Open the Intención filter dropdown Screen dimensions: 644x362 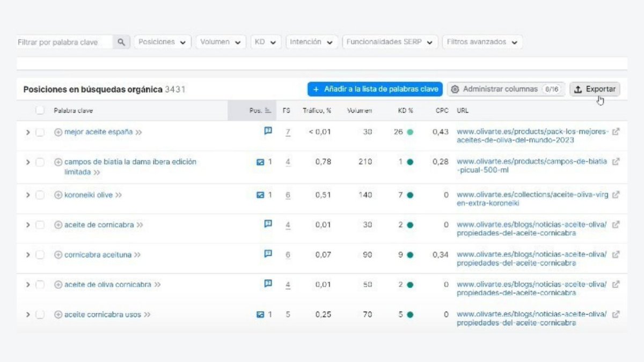click(312, 42)
